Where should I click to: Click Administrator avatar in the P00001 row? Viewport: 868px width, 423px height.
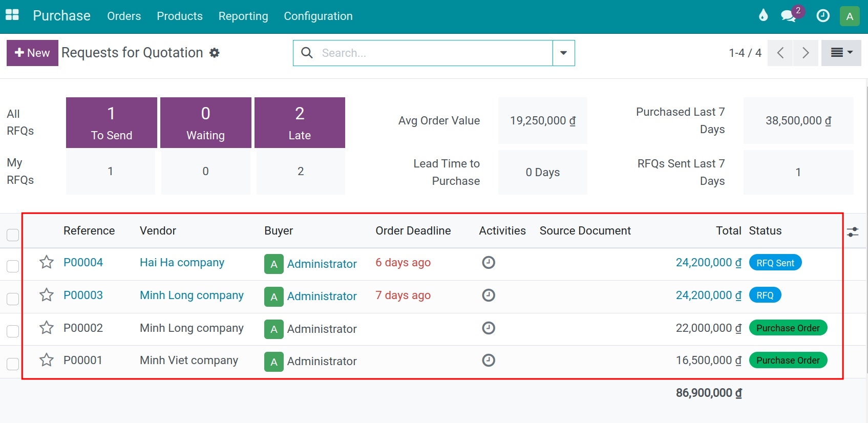click(274, 362)
